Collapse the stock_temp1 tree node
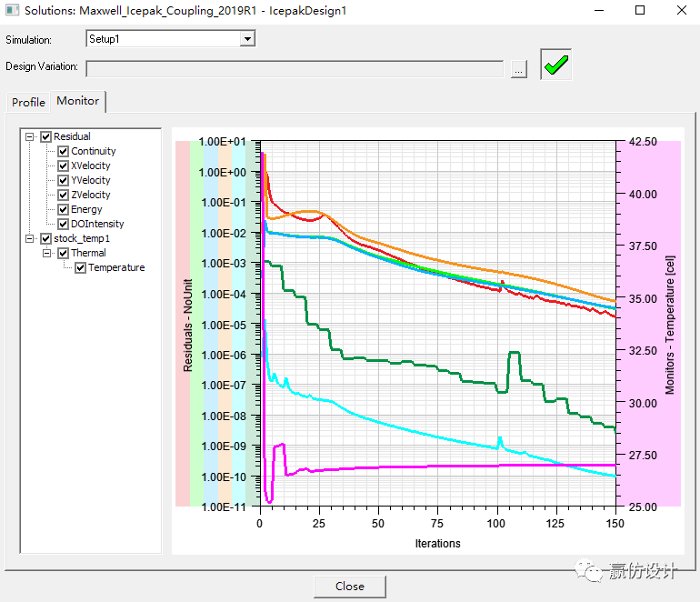 pos(30,239)
